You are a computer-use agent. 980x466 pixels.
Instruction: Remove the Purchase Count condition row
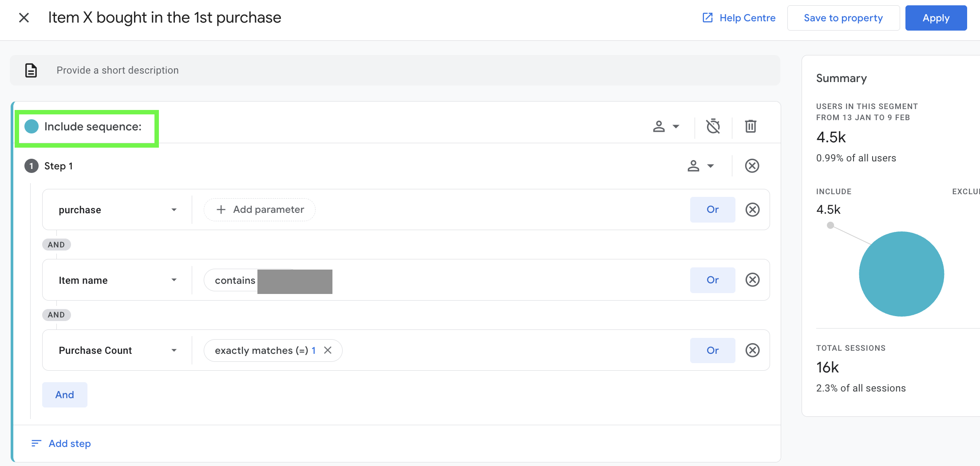coord(752,350)
